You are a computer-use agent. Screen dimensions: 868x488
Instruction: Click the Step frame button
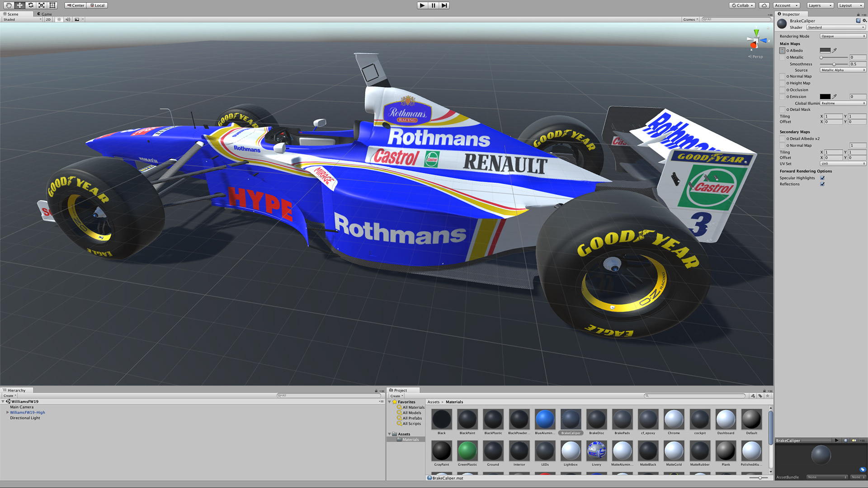pos(444,5)
